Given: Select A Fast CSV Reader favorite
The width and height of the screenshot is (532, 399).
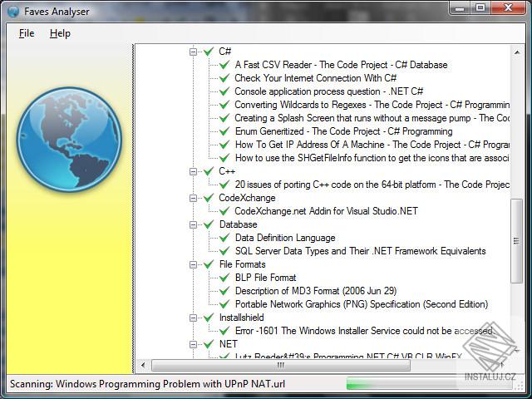Looking at the screenshot, I should [x=341, y=65].
